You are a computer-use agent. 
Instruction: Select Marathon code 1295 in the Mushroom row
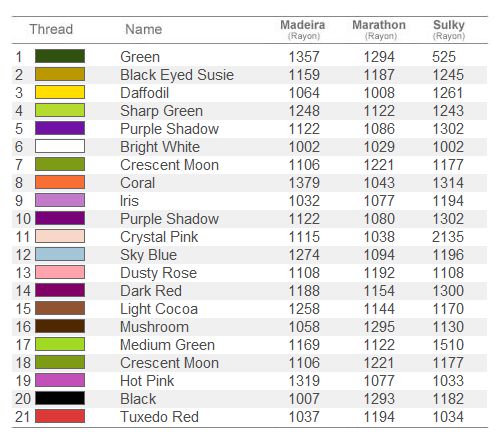tap(379, 327)
